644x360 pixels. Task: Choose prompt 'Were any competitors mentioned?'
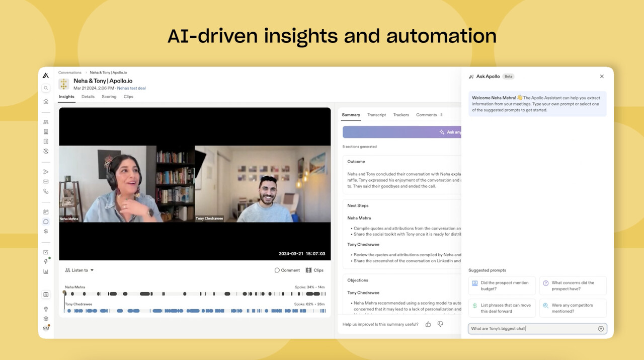573,308
